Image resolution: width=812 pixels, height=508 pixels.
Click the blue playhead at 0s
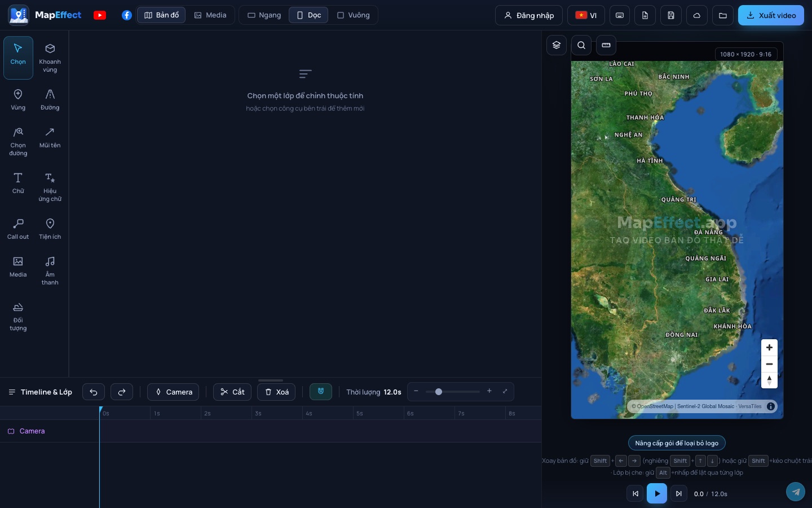tap(101, 409)
